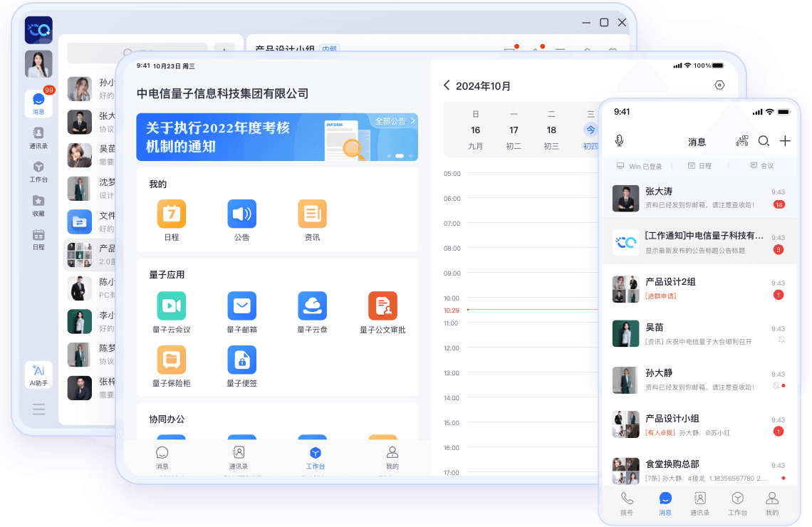
Task: Open the 量子便签 notes icon
Action: coord(241,360)
